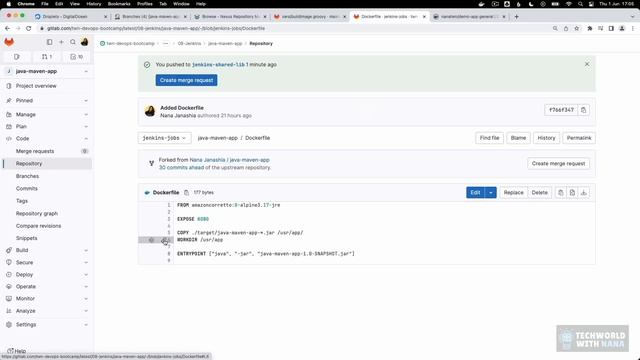Expand the Operate sidebar section
The width and height of the screenshot is (640, 360).
click(47, 287)
